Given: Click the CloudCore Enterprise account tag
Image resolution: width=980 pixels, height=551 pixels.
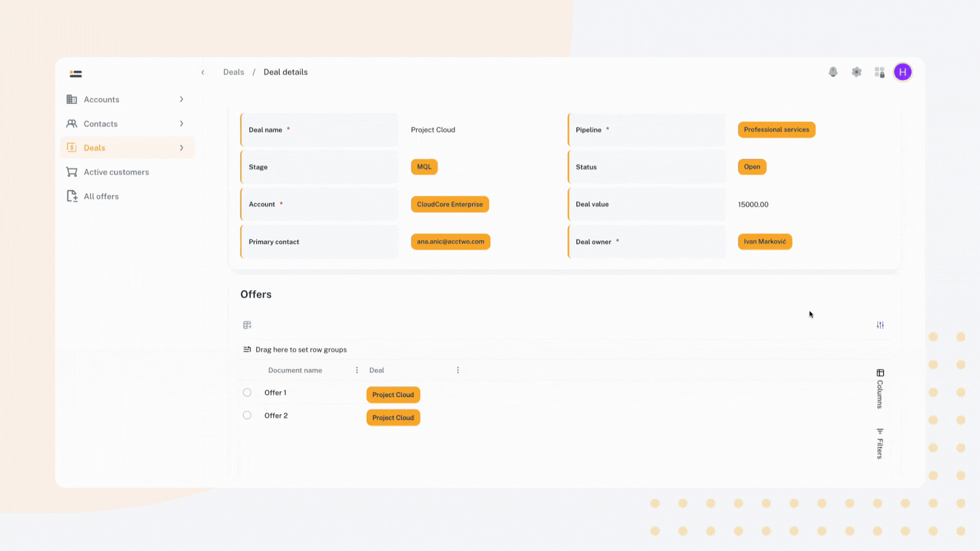Looking at the screenshot, I should [x=450, y=204].
